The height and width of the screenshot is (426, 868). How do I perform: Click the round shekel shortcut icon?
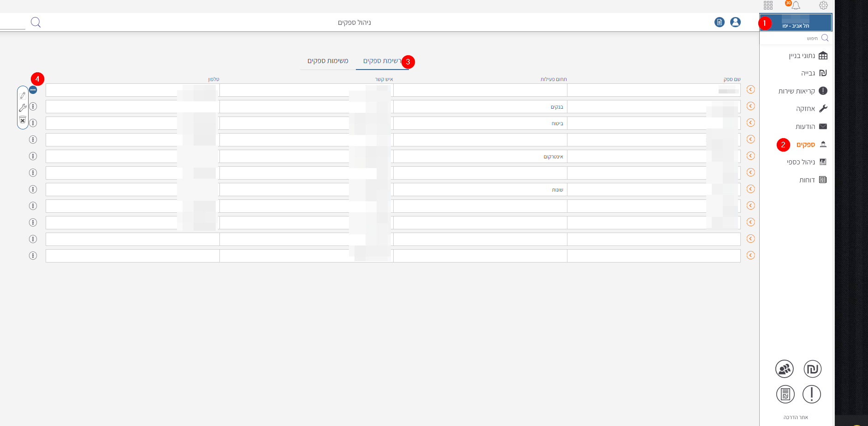(812, 369)
